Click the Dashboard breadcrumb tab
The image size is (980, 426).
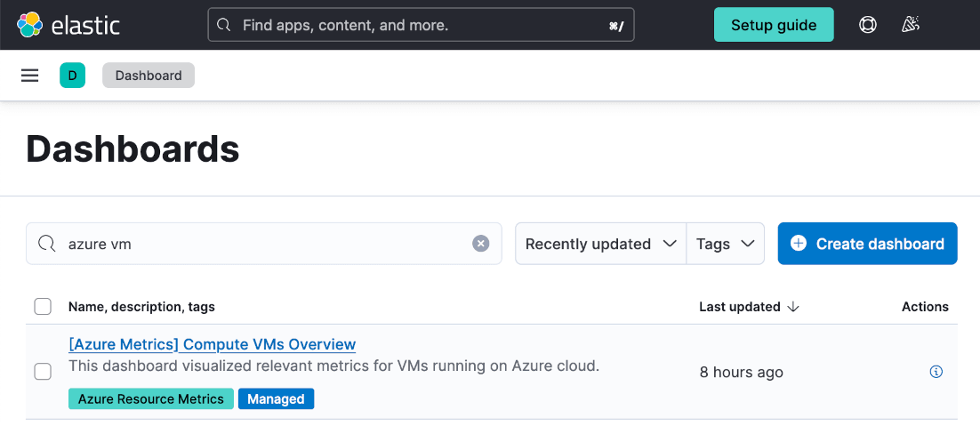pyautogui.click(x=149, y=76)
